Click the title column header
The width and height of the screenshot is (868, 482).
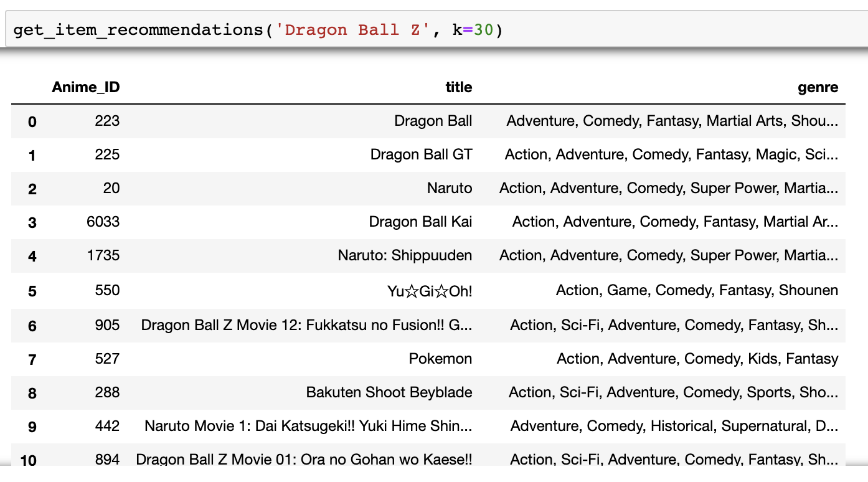[459, 87]
